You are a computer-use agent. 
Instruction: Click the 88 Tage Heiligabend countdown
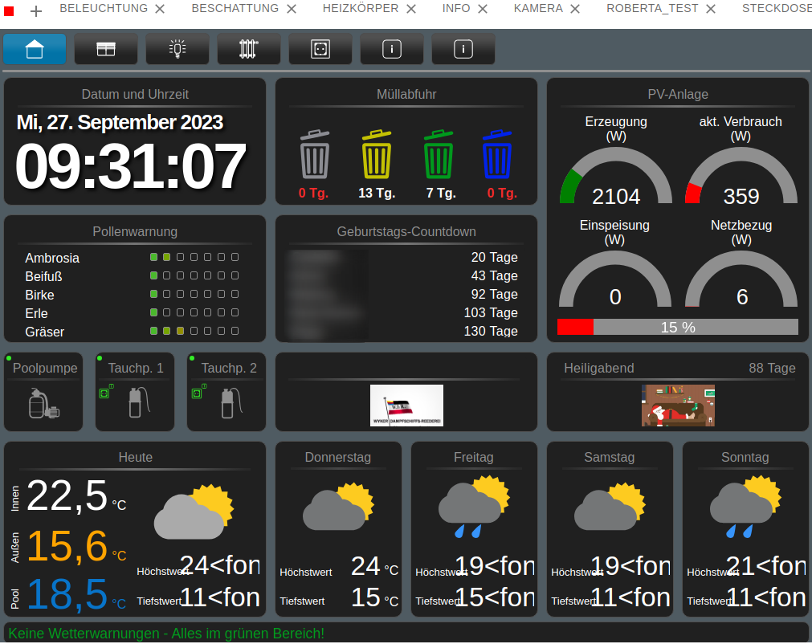(772, 368)
